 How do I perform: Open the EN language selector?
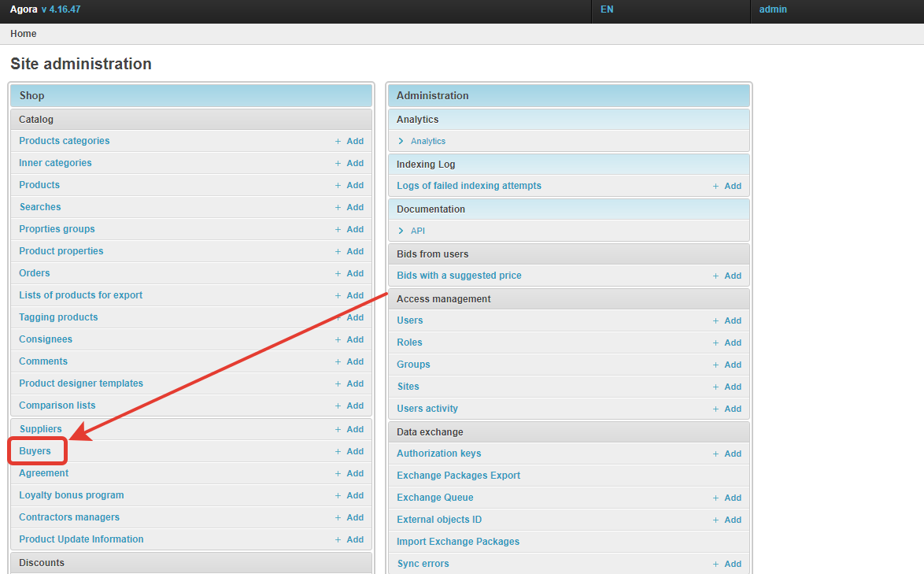coord(607,9)
